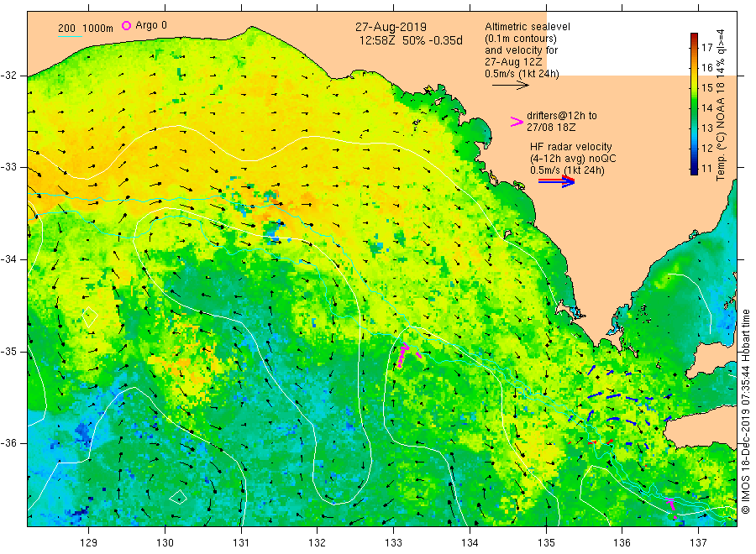The width and height of the screenshot is (756, 554).
Task: Click the drifters@12h to label
Action: [x=562, y=116]
